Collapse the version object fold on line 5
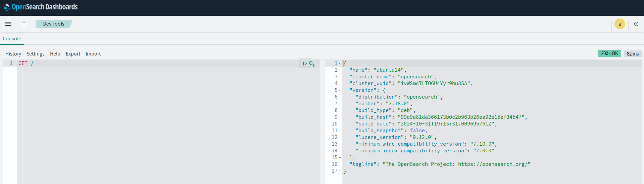Image resolution: width=644 pixels, height=184 pixels. click(340, 90)
